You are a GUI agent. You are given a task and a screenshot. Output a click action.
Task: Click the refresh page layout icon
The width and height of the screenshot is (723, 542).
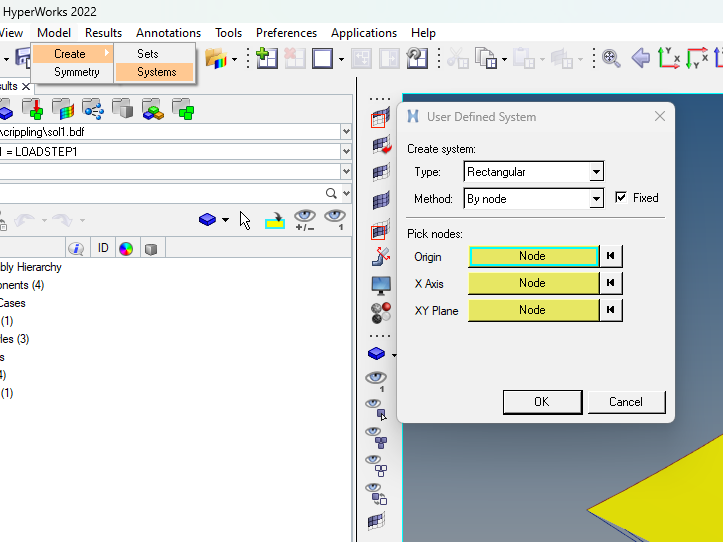tap(417, 59)
